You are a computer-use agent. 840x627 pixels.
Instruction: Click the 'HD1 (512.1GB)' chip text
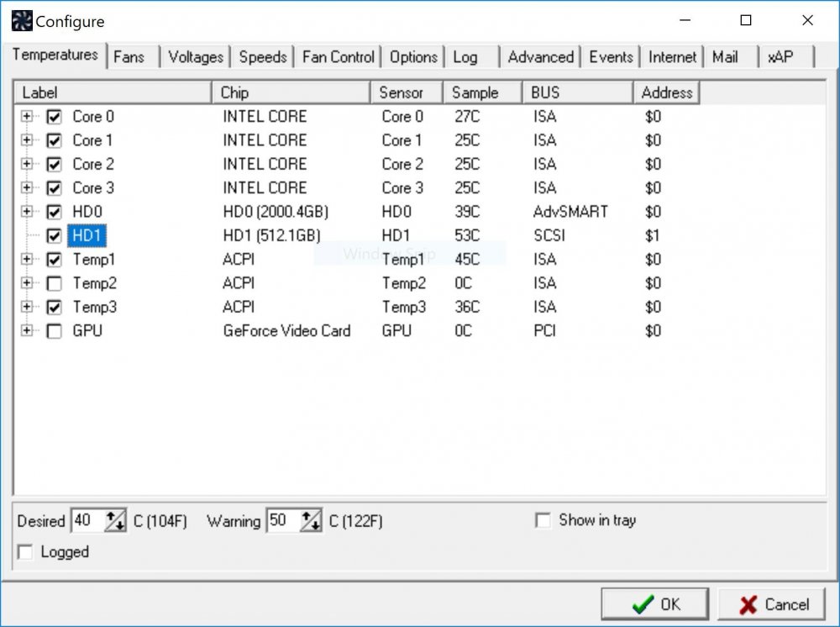[x=271, y=235]
